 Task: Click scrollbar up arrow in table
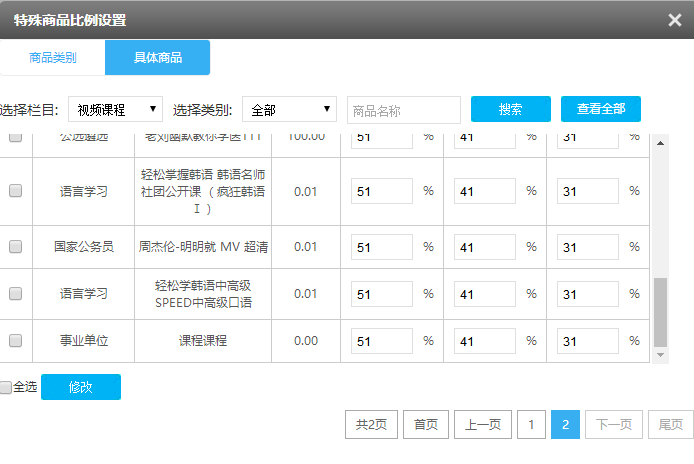(x=659, y=142)
